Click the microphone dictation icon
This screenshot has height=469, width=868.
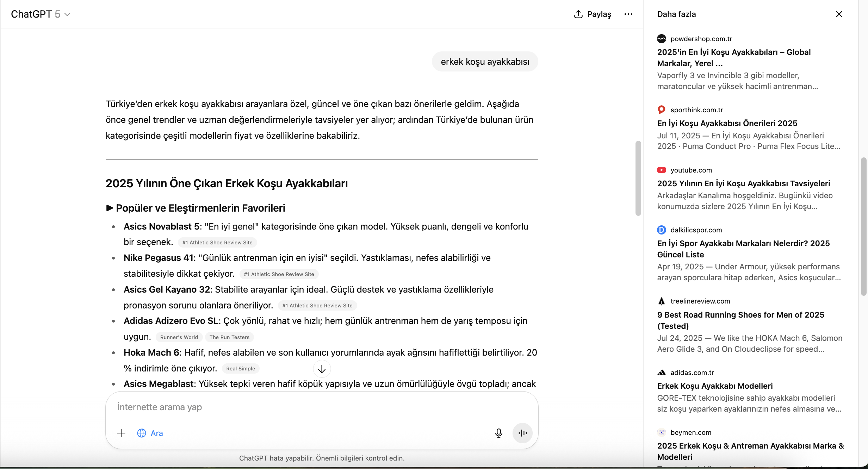click(x=498, y=433)
